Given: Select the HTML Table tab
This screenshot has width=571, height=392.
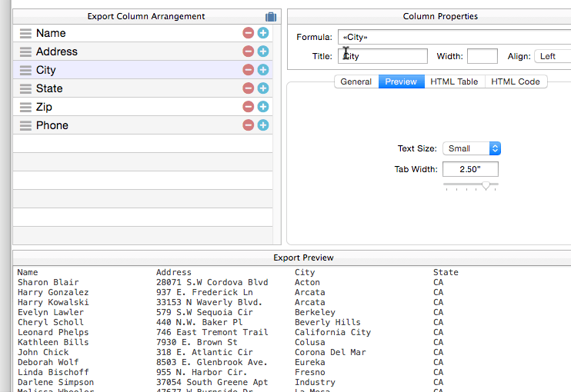Looking at the screenshot, I should pos(454,81).
